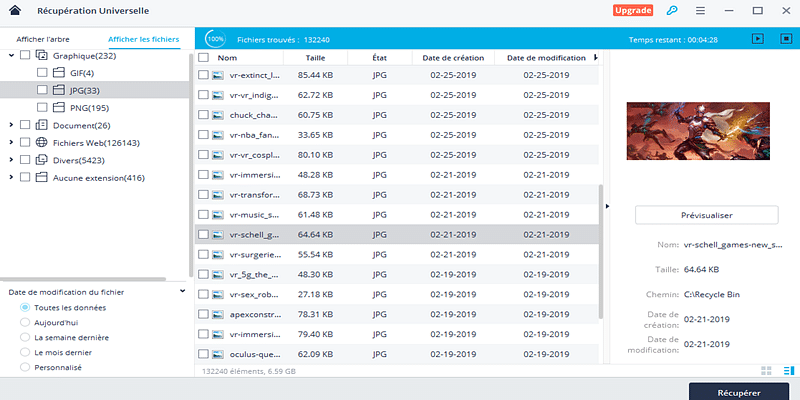Select La semaine dernière radio option
Viewport: 800px width, 400px height.
pos(24,337)
